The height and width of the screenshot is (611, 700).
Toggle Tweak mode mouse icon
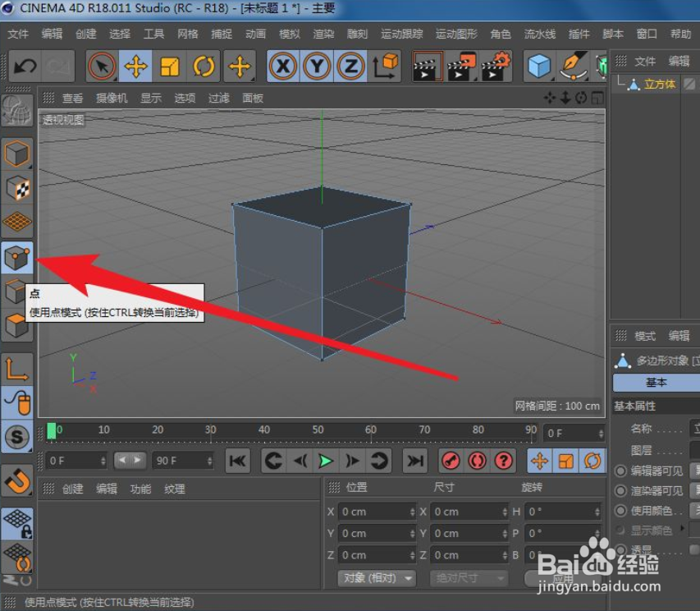17,403
